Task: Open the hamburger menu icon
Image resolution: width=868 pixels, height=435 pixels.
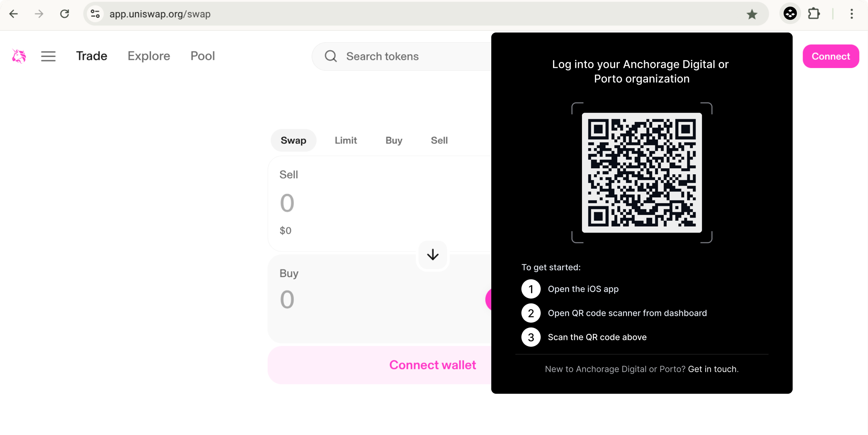Action: click(x=48, y=56)
